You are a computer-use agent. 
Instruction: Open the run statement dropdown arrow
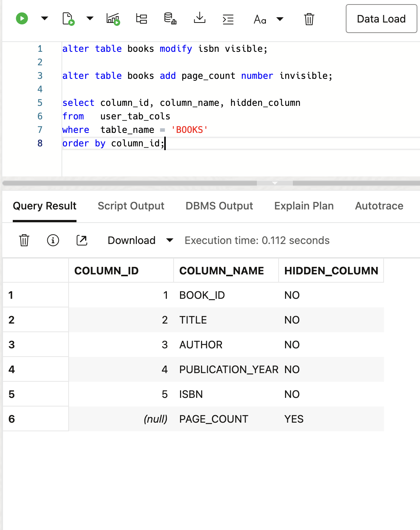click(44, 18)
